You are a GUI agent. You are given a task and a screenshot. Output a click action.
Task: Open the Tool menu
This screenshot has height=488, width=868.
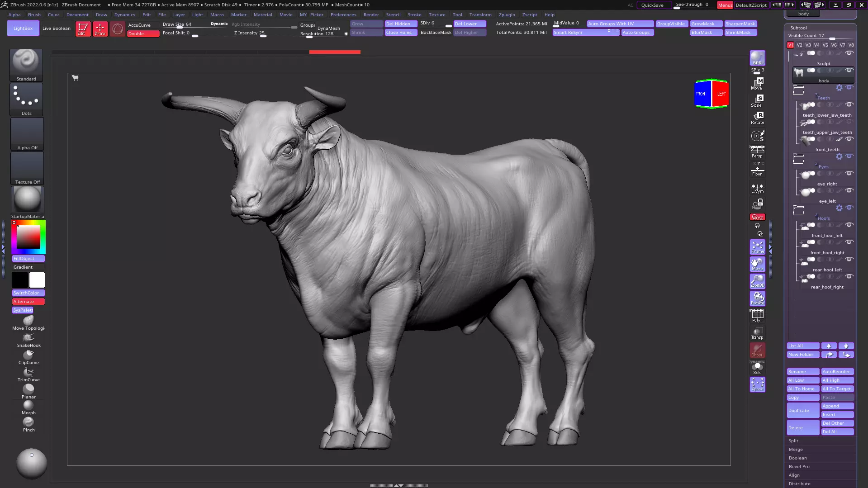click(457, 15)
